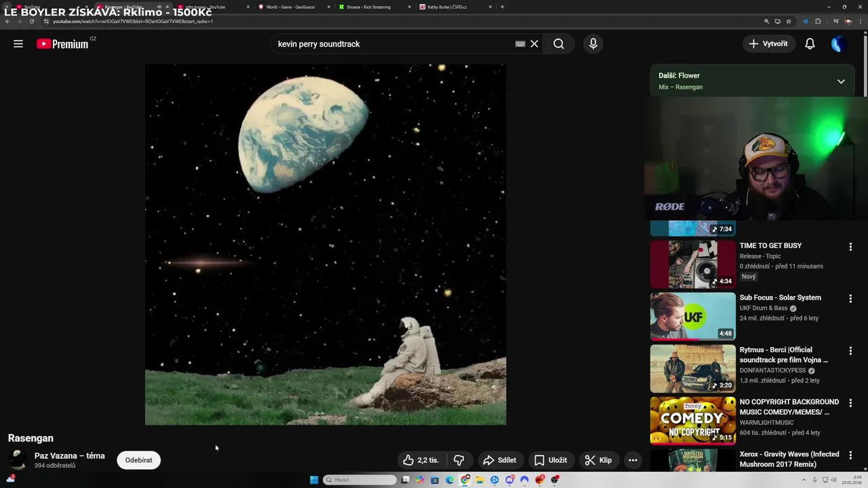The width and height of the screenshot is (868, 488).
Task: Open Microsoft Edge from taskbar
Action: (x=450, y=480)
